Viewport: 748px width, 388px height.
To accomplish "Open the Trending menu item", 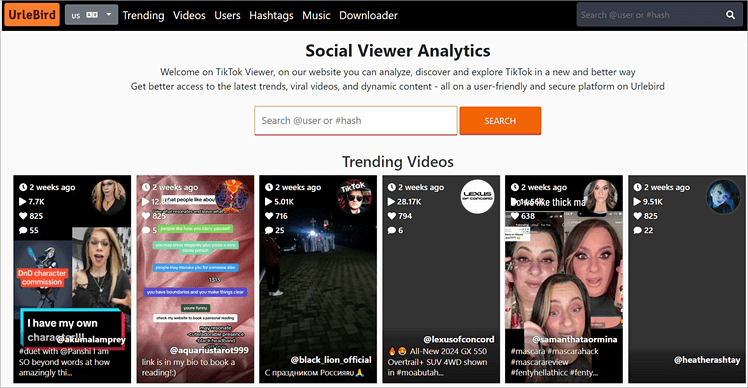I will [143, 15].
